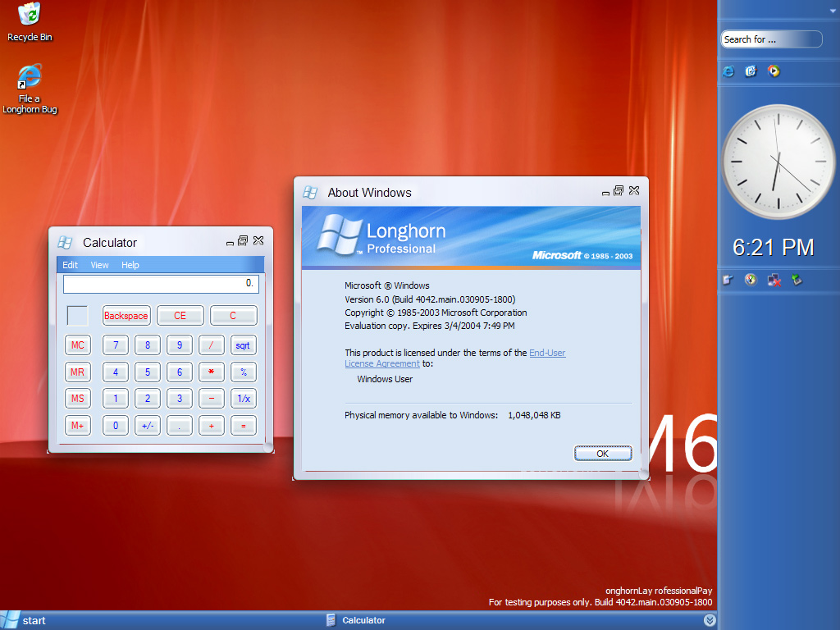Open File a Longhorn Bug shortcut
The image size is (840, 630).
point(30,89)
